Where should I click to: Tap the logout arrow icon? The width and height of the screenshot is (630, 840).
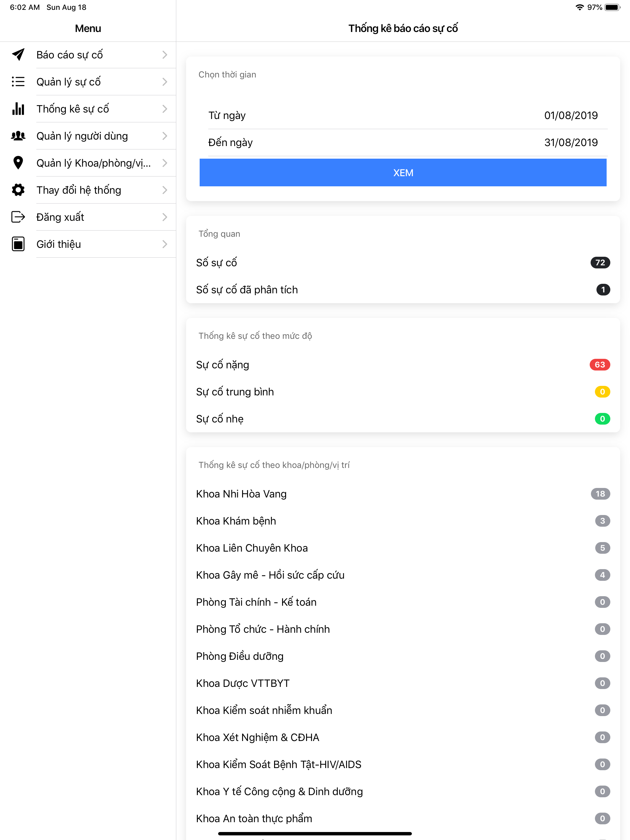point(18,217)
